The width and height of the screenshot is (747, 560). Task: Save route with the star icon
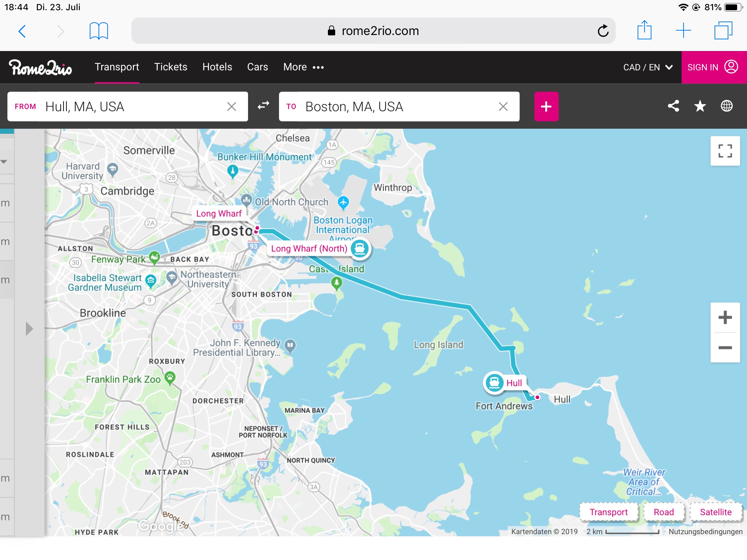tap(700, 106)
